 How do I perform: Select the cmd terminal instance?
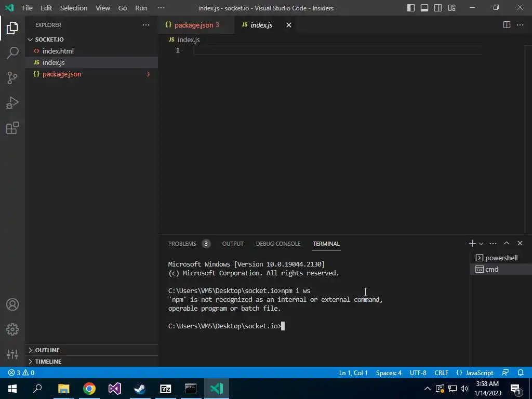(501, 270)
